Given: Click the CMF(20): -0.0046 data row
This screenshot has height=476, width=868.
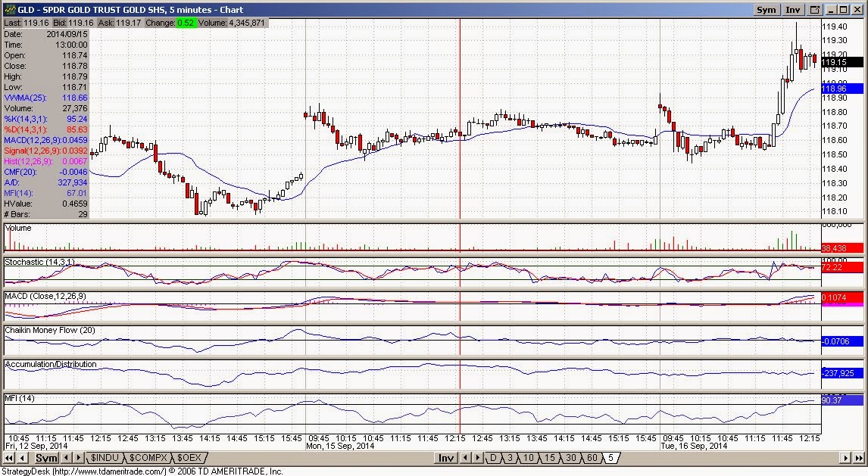Looking at the screenshot, I should (x=45, y=172).
